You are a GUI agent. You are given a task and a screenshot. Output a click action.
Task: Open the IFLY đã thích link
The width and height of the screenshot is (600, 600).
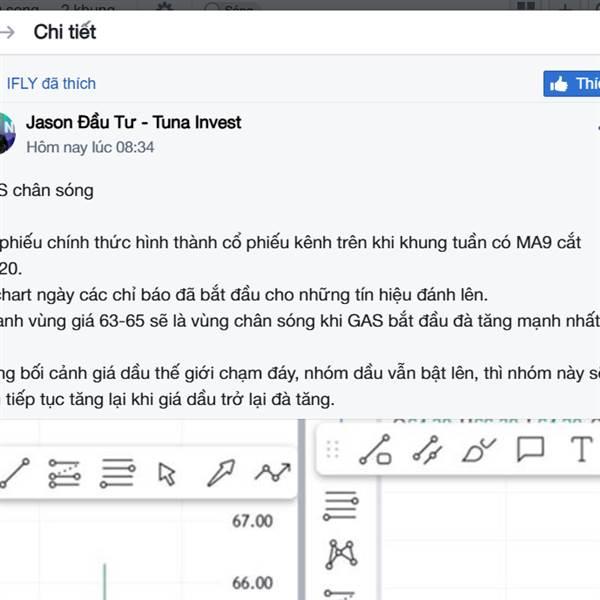pyautogui.click(x=51, y=83)
